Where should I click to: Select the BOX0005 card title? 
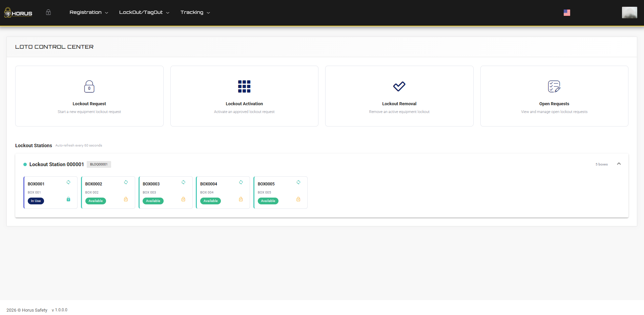(x=266, y=184)
